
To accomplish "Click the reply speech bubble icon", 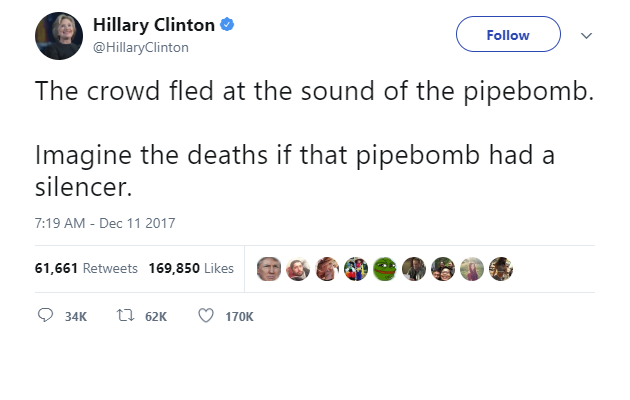I will (44, 316).
